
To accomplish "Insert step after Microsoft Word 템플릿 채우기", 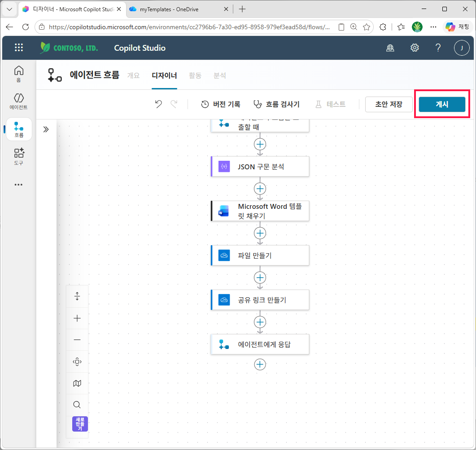I will click(260, 233).
